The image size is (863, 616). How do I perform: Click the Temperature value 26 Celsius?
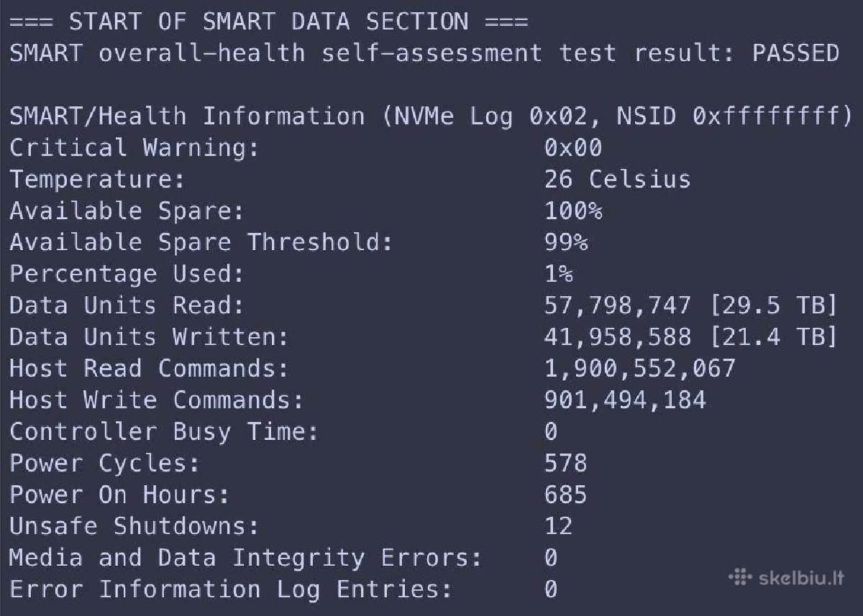coord(618,179)
